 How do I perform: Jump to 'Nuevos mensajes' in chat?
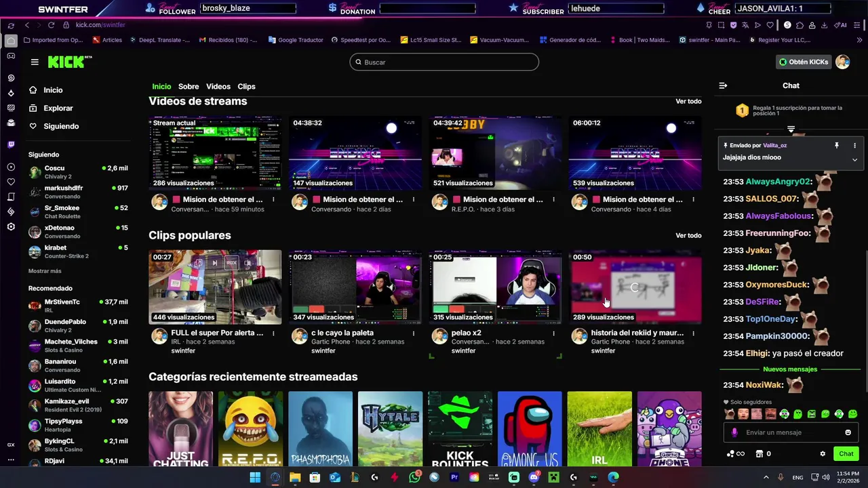click(x=790, y=369)
